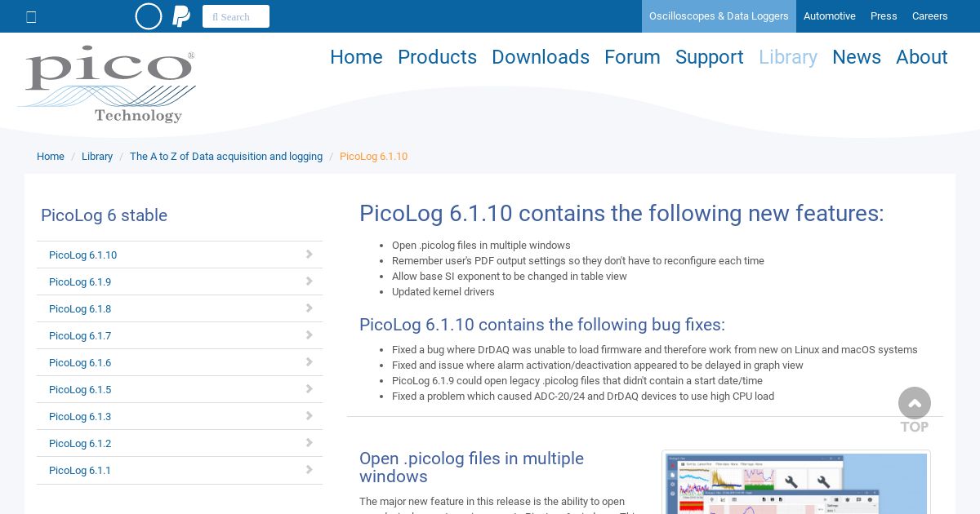
Task: Select PicoLog 6.1.1 in sidebar list
Action: click(180, 470)
